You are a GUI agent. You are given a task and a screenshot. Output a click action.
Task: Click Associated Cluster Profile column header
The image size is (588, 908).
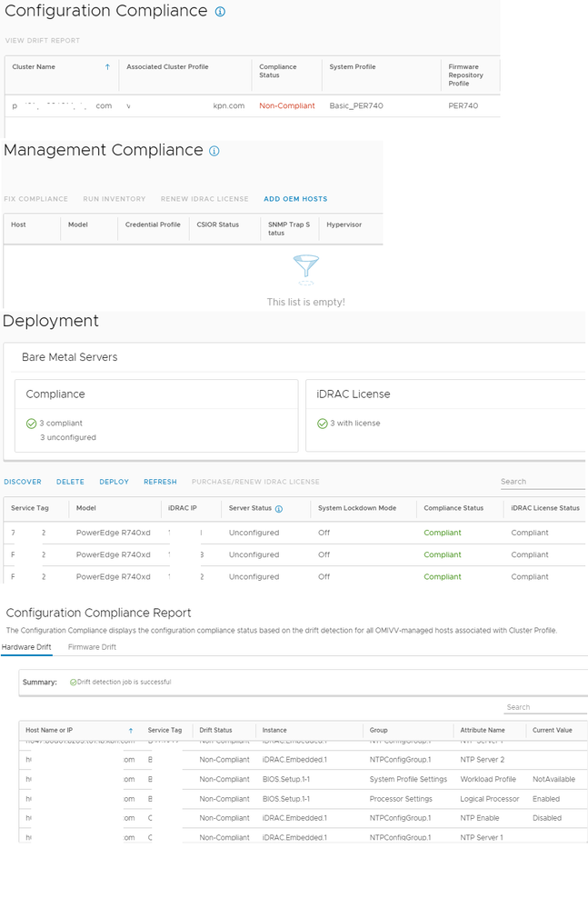pos(167,67)
